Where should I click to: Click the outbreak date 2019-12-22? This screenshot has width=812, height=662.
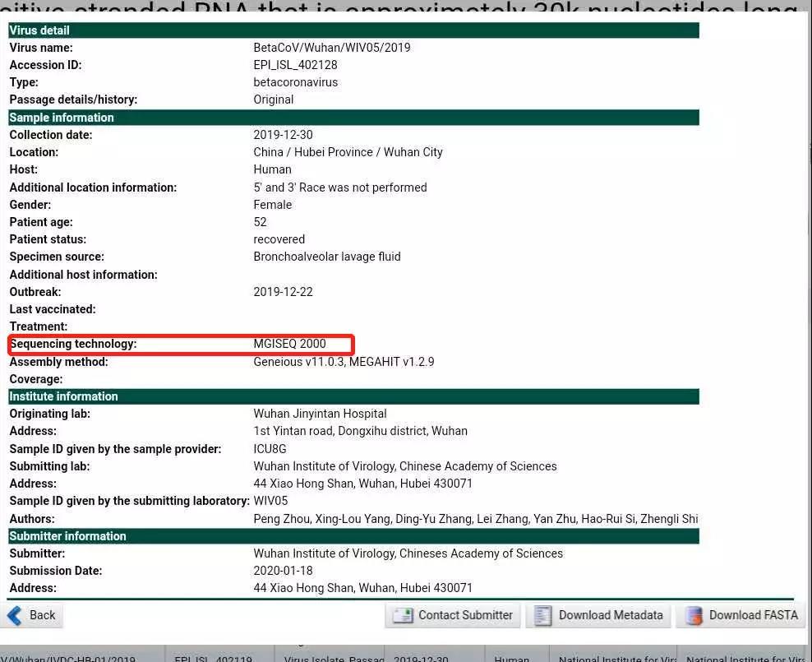click(x=283, y=292)
